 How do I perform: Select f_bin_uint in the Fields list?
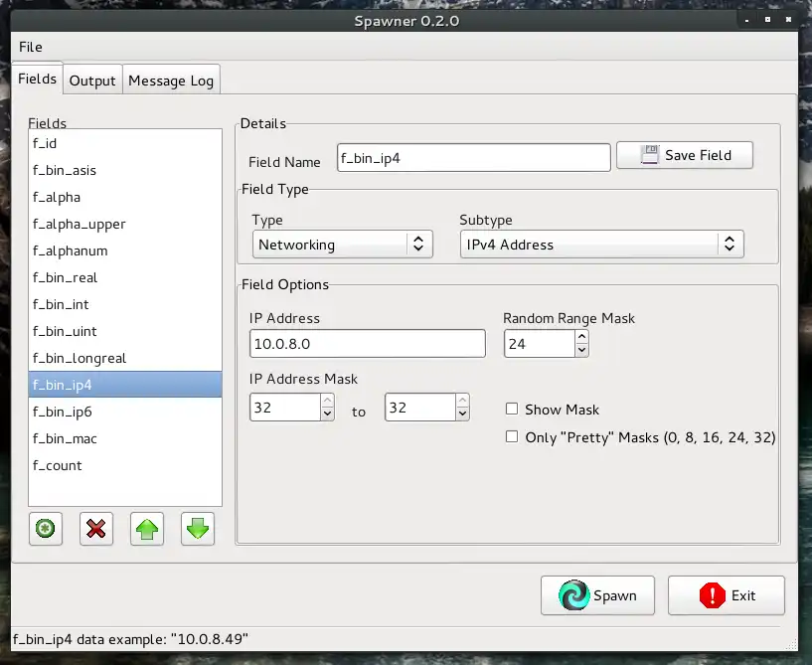125,332
